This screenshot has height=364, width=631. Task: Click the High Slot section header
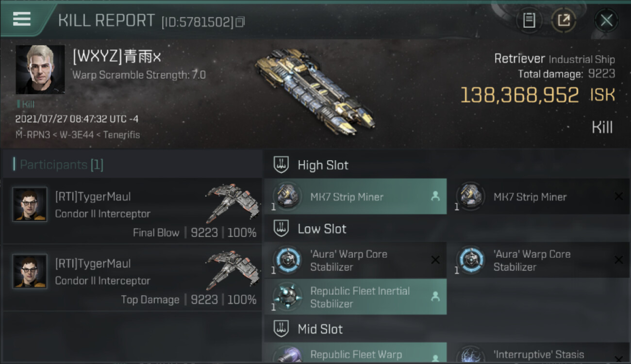coord(323,165)
